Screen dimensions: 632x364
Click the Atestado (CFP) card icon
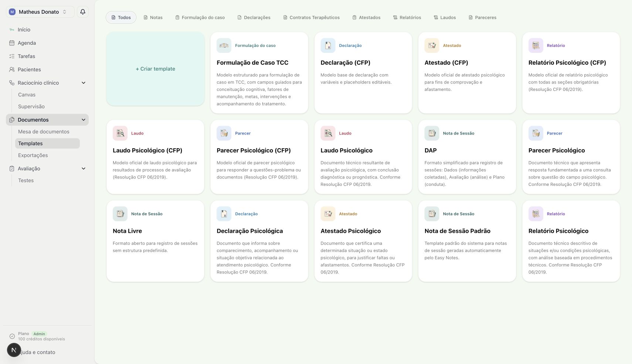coord(432,45)
